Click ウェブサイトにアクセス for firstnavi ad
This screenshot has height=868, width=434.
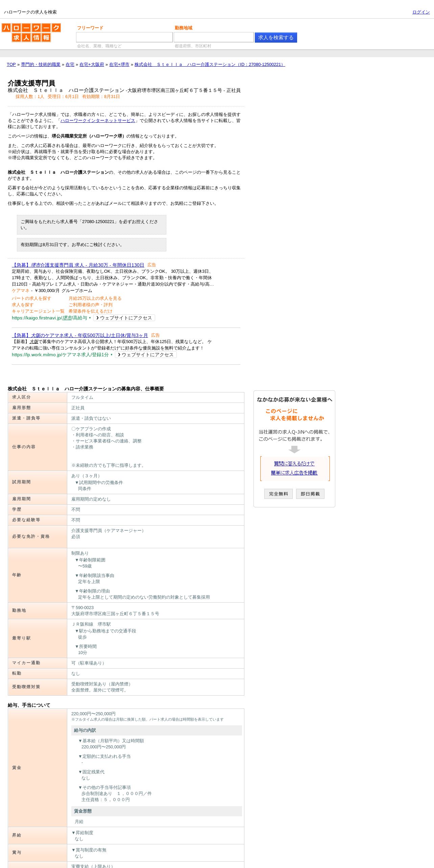click(x=124, y=318)
